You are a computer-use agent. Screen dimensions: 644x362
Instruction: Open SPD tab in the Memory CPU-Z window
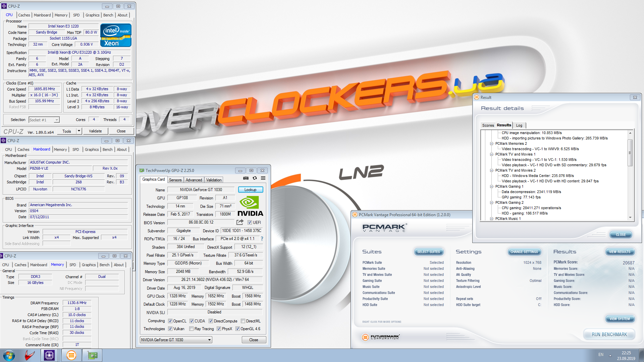point(73,265)
